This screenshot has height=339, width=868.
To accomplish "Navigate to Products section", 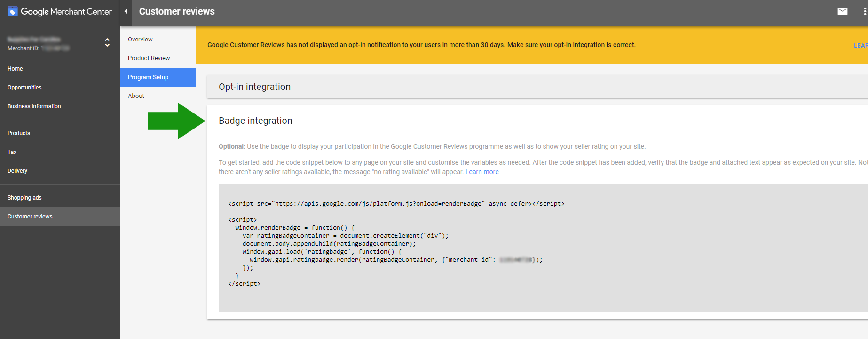I will 19,133.
